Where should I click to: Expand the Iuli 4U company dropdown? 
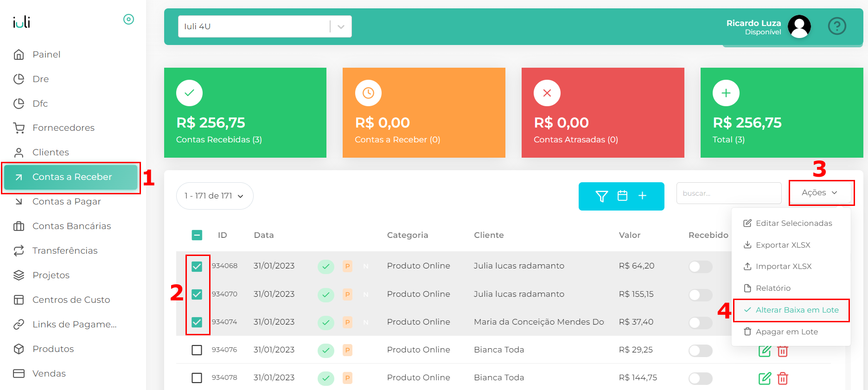(341, 27)
